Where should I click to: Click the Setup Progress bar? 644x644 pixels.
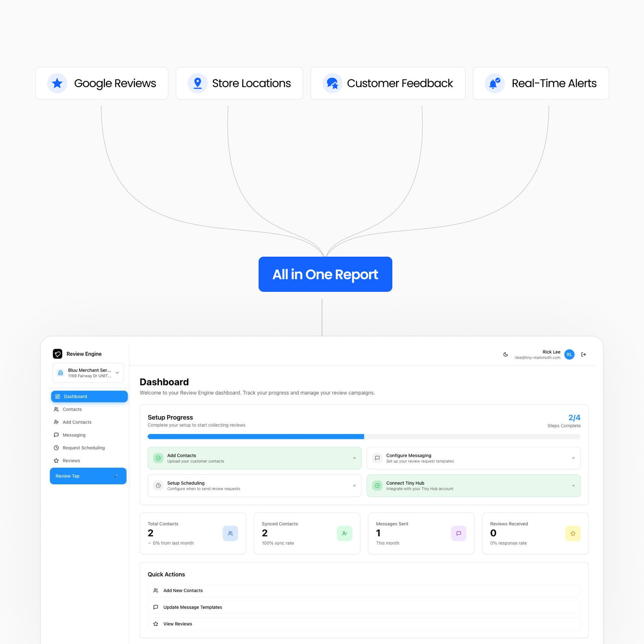364,437
